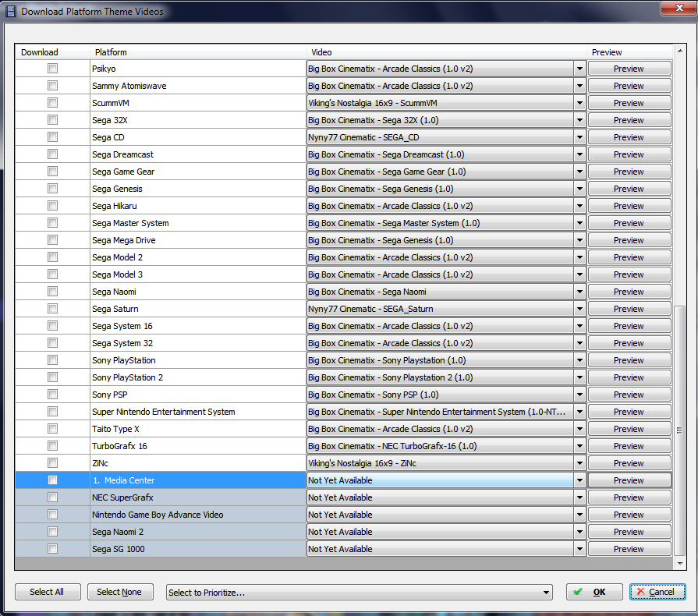698x616 pixels.
Task: Click the Sega Saturn video combo box
Action: tap(446, 309)
